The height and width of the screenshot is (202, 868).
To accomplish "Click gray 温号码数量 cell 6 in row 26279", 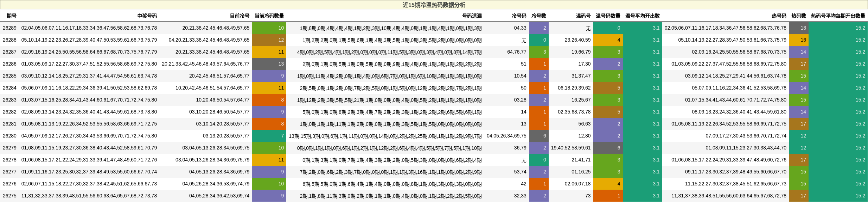I will (608, 148).
